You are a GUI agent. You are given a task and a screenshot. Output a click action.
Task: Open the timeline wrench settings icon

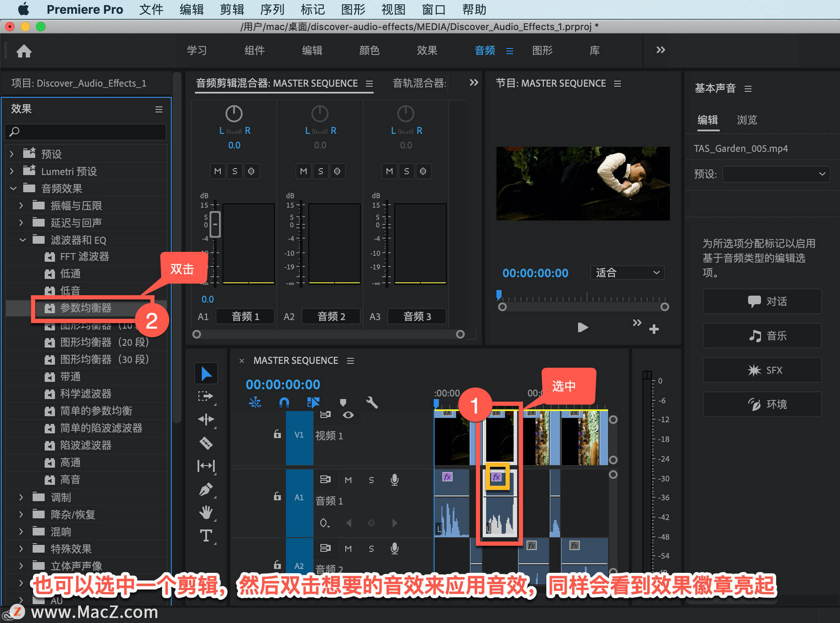(x=371, y=402)
